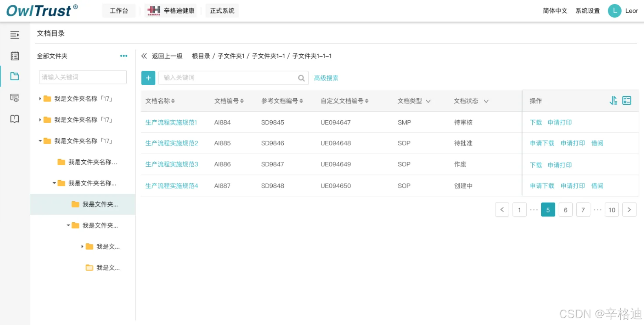Select the highlighted 我是文件夹... tree item
Screen dimensions: 644x325
tap(83, 204)
